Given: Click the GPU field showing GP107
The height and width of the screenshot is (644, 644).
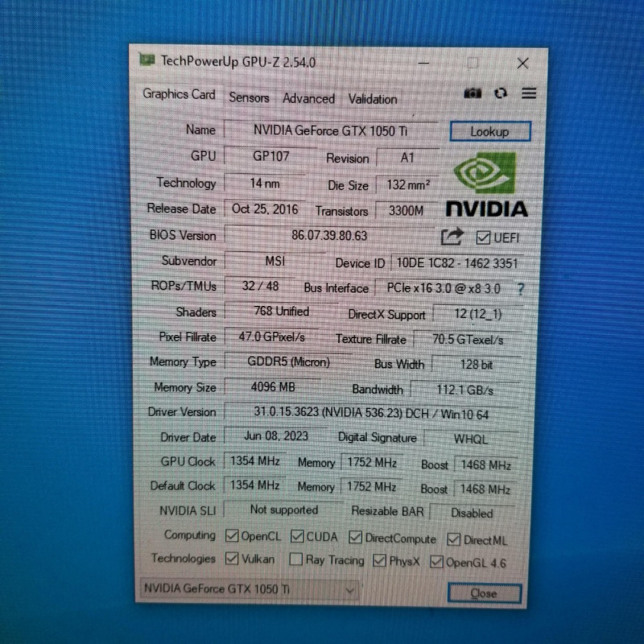Looking at the screenshot, I should click(271, 156).
